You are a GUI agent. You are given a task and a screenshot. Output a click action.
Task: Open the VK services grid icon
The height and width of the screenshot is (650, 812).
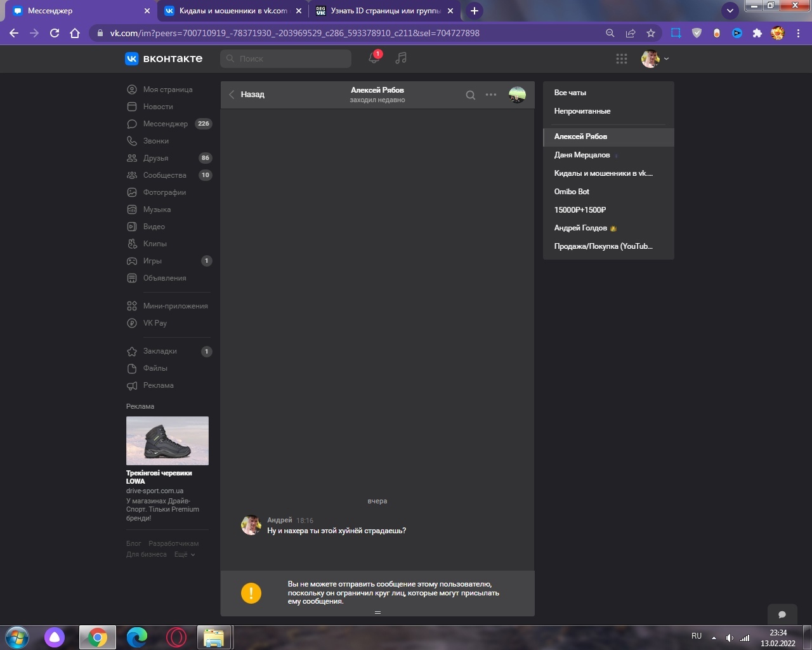pyautogui.click(x=622, y=59)
